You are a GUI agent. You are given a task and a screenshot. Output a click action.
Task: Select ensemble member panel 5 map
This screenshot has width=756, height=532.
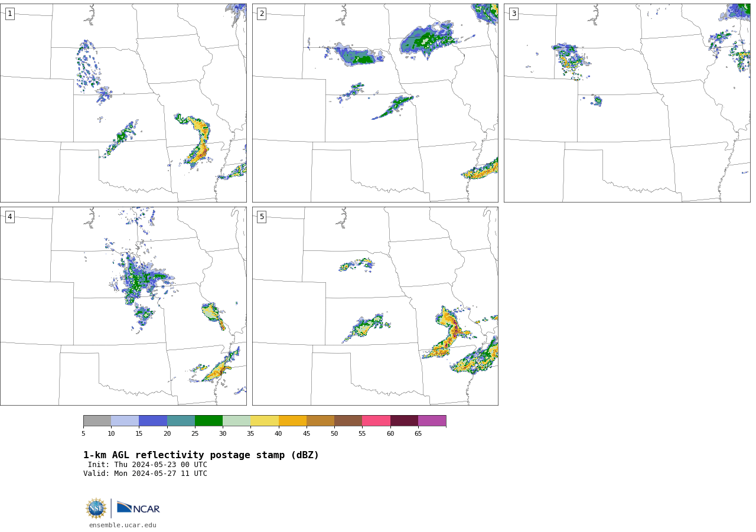click(x=375, y=306)
